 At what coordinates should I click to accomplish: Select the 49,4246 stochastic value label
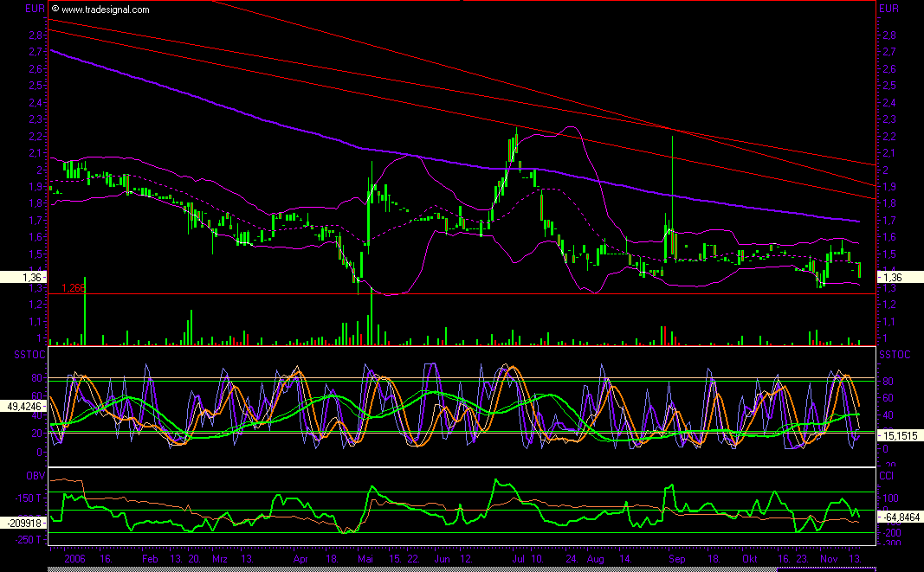pyautogui.click(x=23, y=403)
